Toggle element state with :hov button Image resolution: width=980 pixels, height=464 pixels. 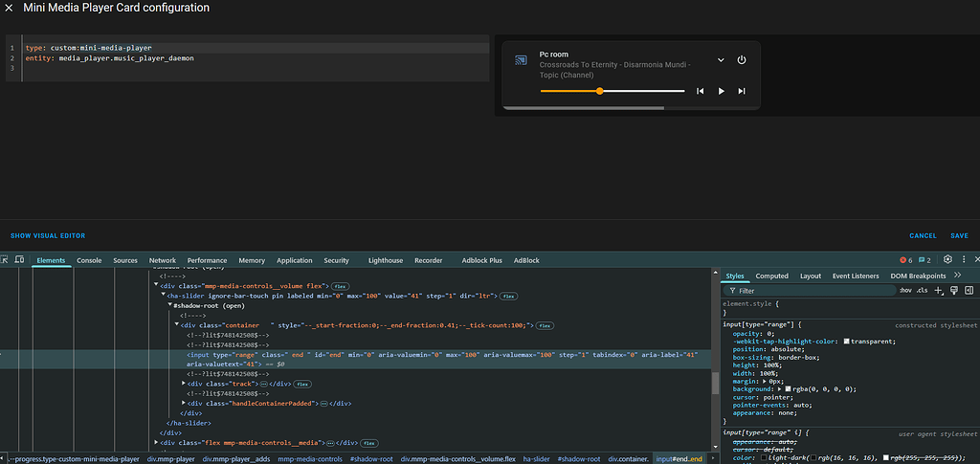point(904,290)
